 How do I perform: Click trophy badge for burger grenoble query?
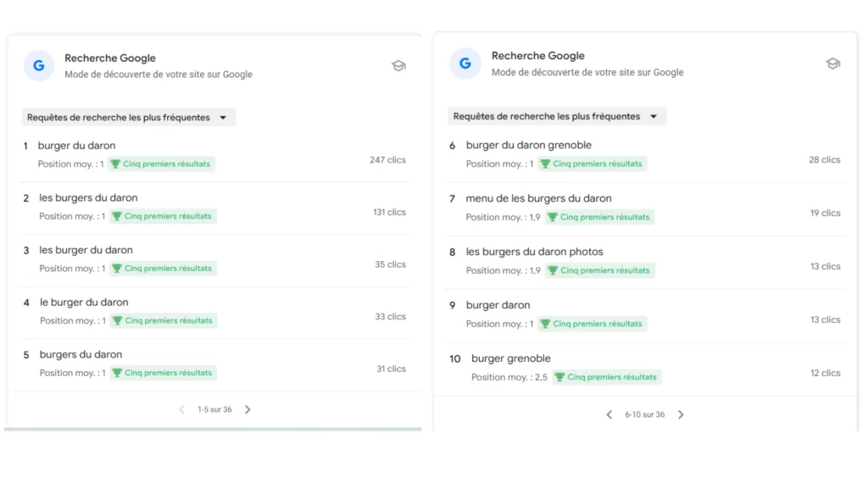(607, 377)
